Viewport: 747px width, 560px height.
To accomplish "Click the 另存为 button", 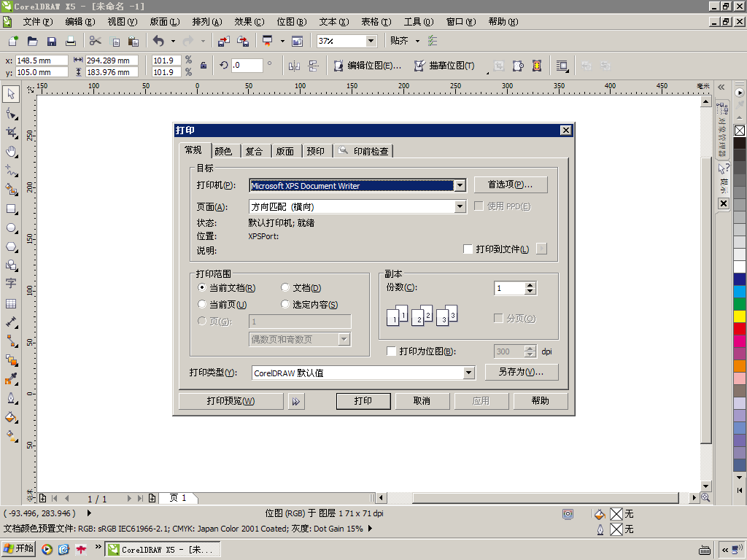I will tap(521, 372).
